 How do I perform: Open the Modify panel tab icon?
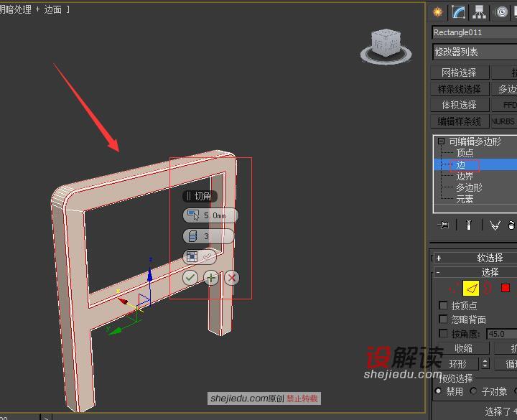[x=458, y=12]
